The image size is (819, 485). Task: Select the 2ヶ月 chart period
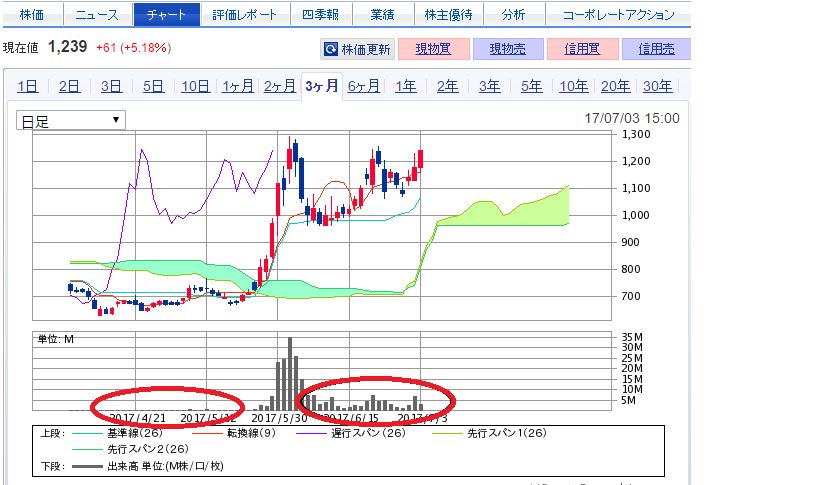tap(279, 86)
